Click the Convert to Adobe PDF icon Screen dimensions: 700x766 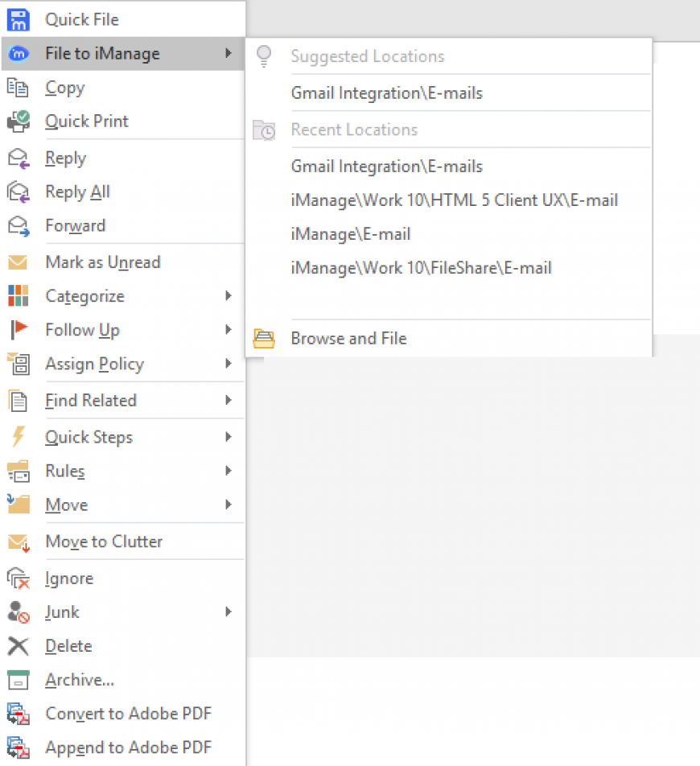(19, 714)
